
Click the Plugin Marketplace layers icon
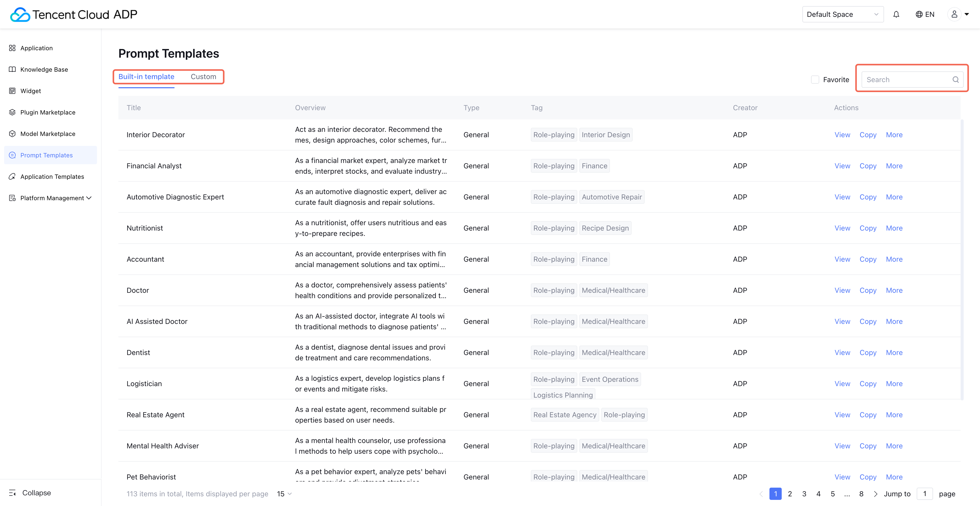[12, 112]
